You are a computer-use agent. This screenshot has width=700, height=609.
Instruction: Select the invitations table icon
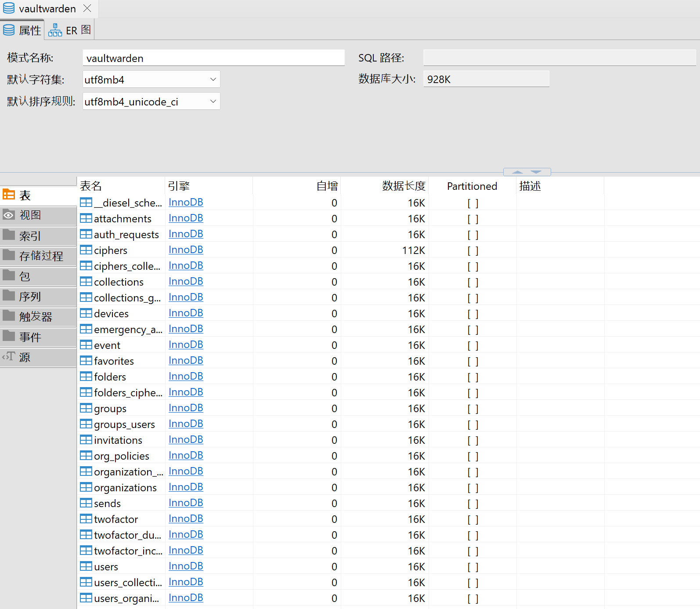(x=86, y=440)
